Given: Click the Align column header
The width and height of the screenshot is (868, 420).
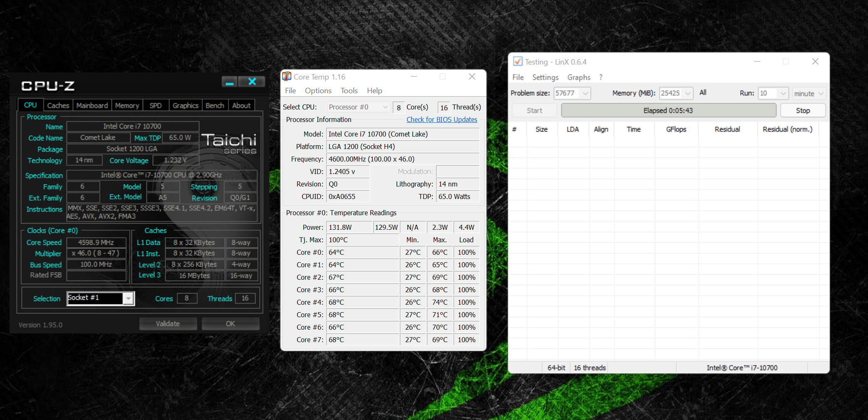Looking at the screenshot, I should click(x=601, y=129).
